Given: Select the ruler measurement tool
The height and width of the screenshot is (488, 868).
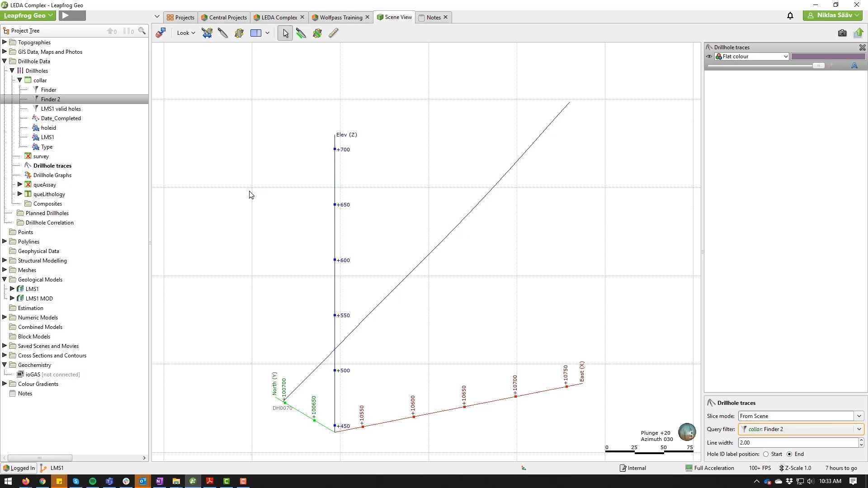Looking at the screenshot, I should tap(334, 33).
